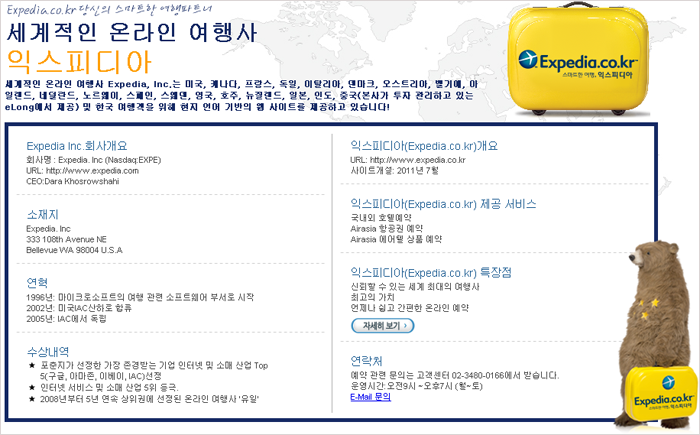Click the 1996년 history entry
This screenshot has width=700, height=435.
[140, 297]
